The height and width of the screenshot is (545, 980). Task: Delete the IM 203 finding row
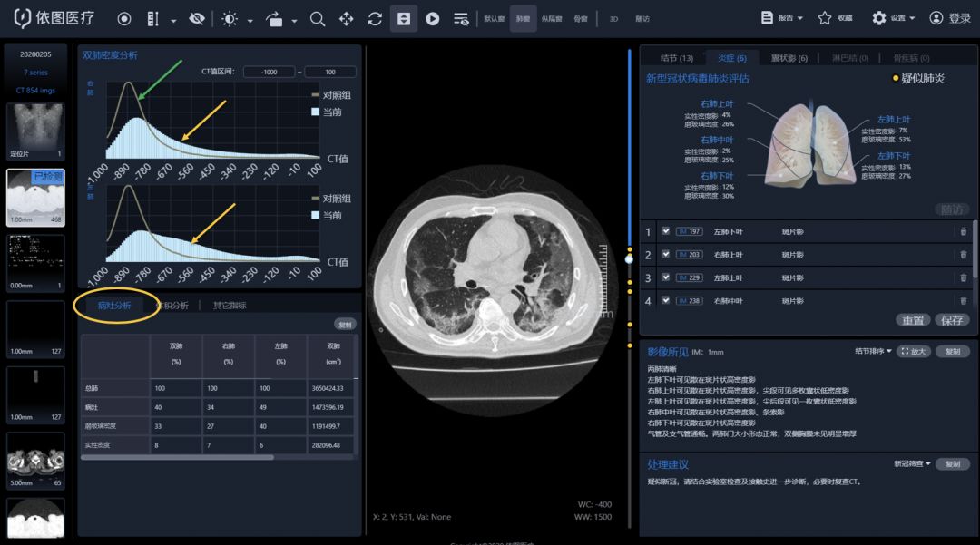click(963, 255)
